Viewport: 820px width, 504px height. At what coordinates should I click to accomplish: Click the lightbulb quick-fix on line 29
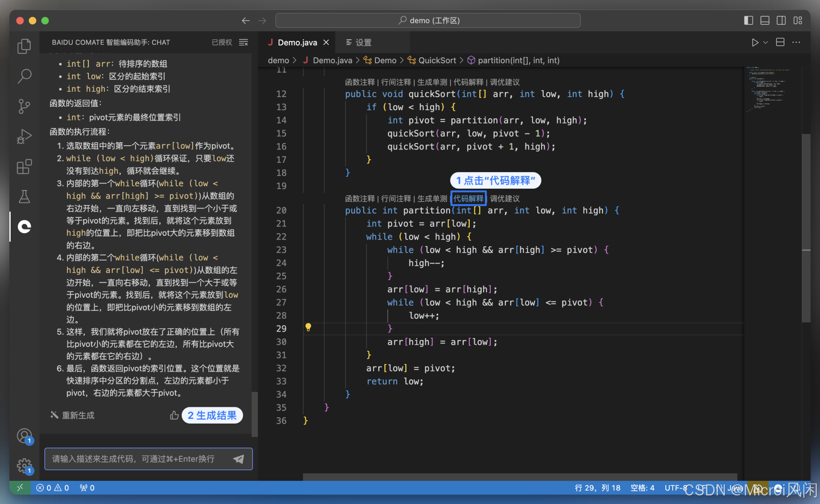(308, 328)
